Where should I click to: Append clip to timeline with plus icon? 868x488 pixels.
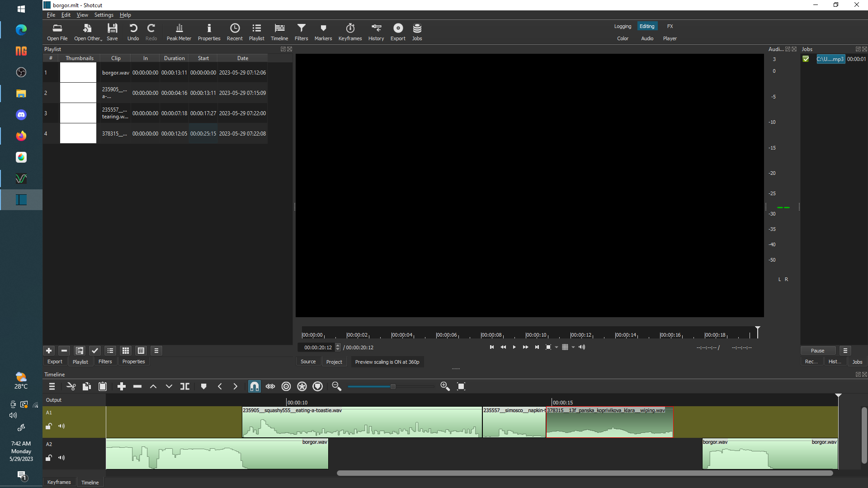click(122, 386)
